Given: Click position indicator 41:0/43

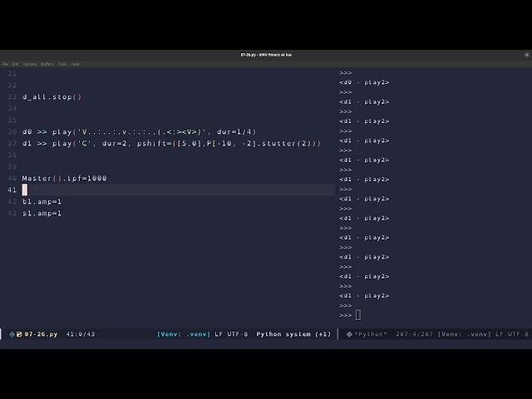Looking at the screenshot, I should (81, 334).
